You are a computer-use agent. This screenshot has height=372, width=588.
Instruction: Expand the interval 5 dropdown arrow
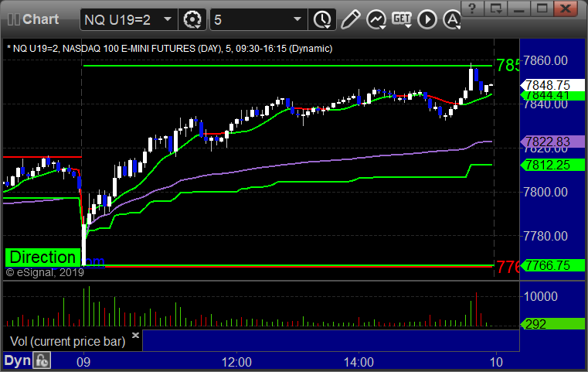297,19
